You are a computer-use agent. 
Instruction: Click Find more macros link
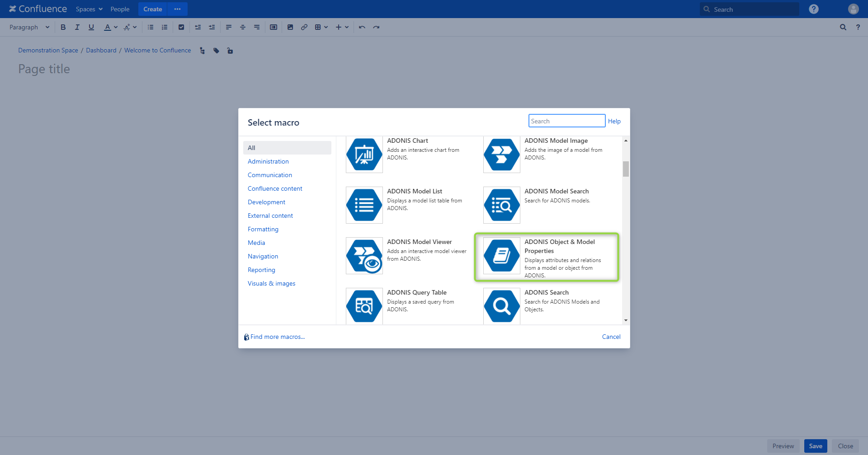[277, 337]
